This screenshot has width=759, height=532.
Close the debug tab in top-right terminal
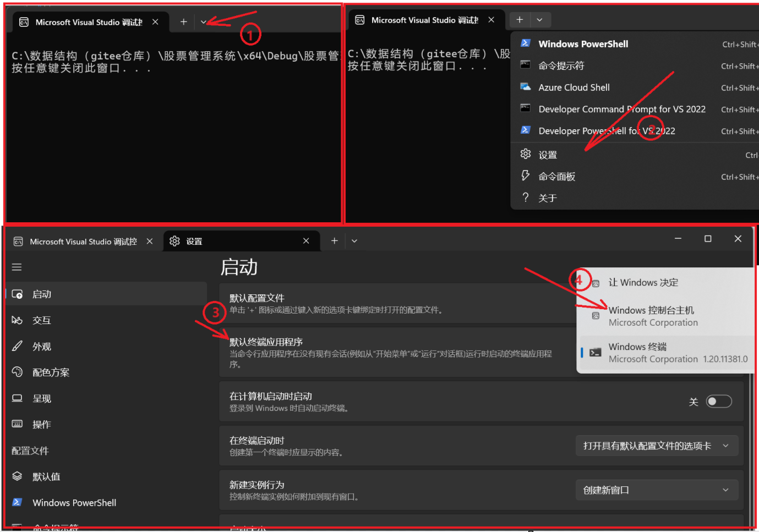491,20
